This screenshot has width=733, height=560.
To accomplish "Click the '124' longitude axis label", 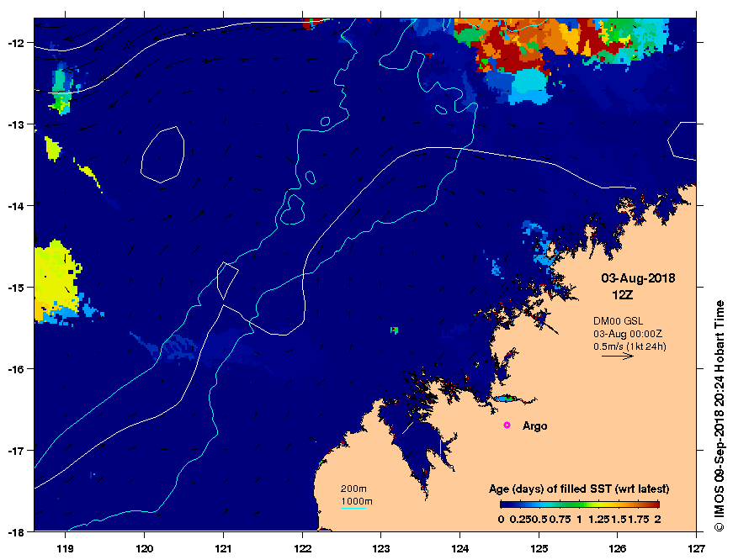I will point(460,549).
